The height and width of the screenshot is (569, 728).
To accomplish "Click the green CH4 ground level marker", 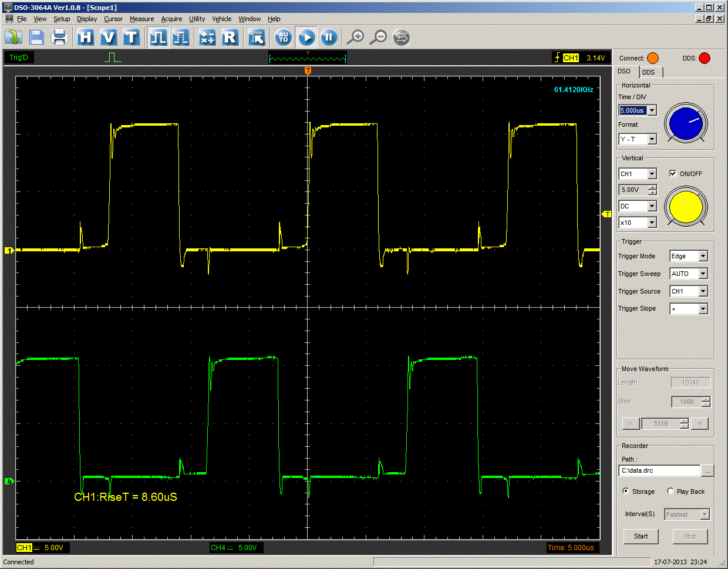I will tap(9, 482).
